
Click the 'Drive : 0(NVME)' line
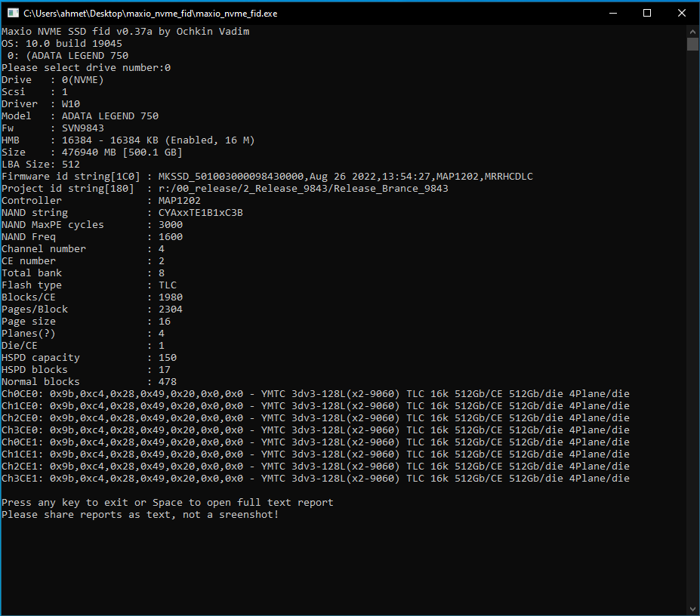pyautogui.click(x=53, y=79)
